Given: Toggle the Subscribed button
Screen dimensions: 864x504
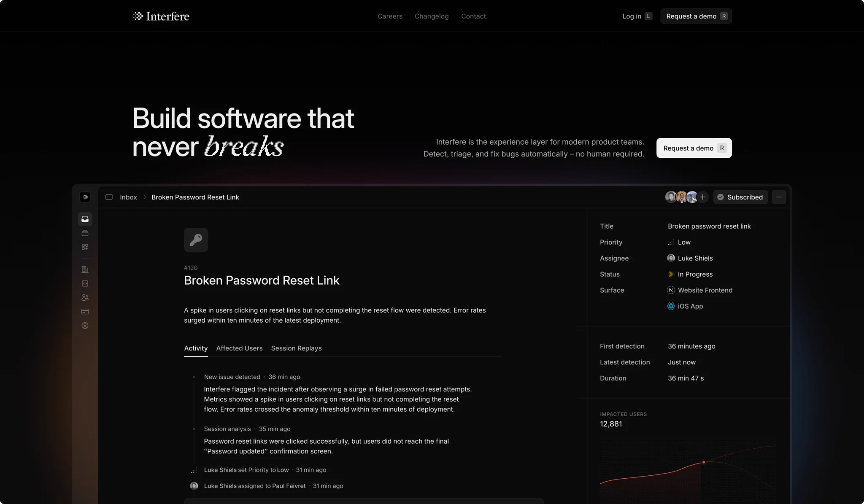Looking at the screenshot, I should click(x=740, y=197).
